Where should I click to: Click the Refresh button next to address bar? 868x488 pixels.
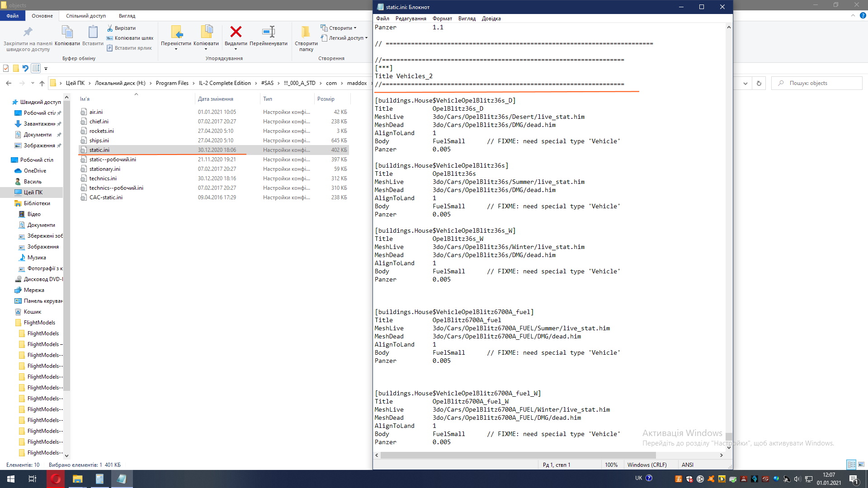(x=759, y=83)
